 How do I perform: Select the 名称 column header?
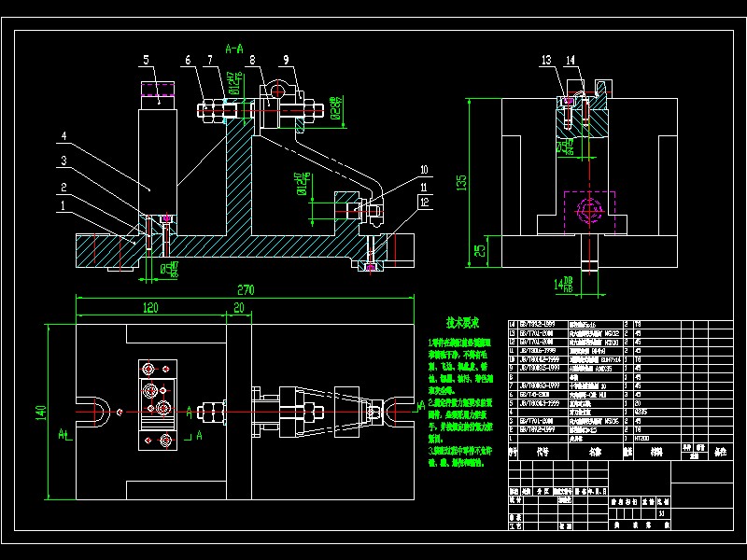pyautogui.click(x=596, y=452)
